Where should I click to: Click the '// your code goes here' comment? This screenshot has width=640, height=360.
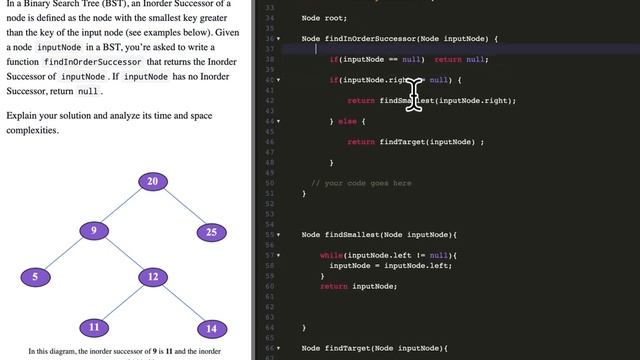coord(361,183)
